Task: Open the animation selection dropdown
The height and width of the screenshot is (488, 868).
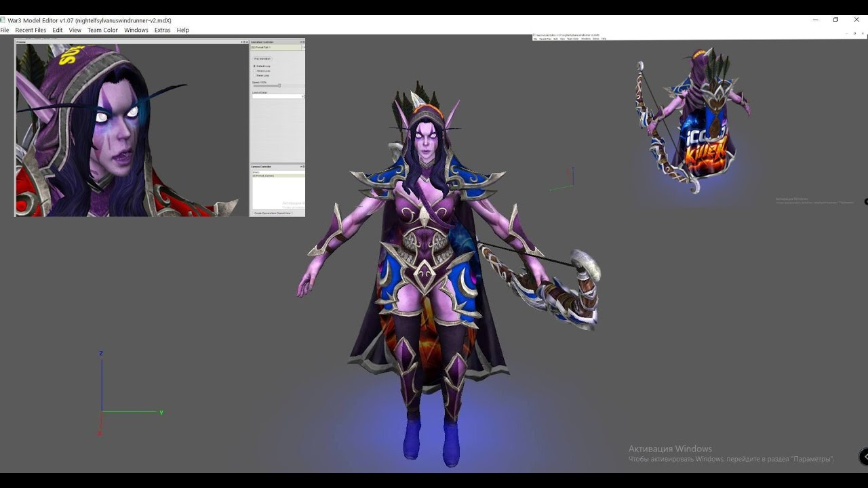Action: [277, 47]
